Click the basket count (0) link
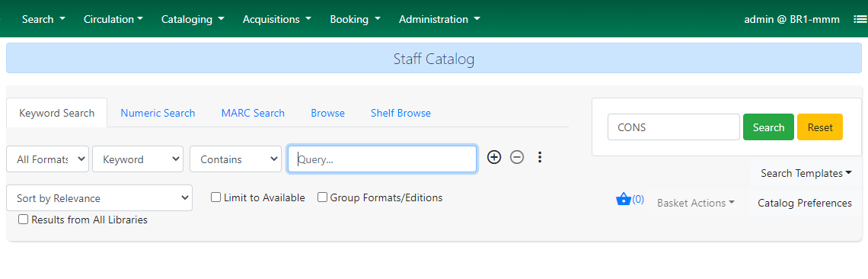 pos(638,199)
